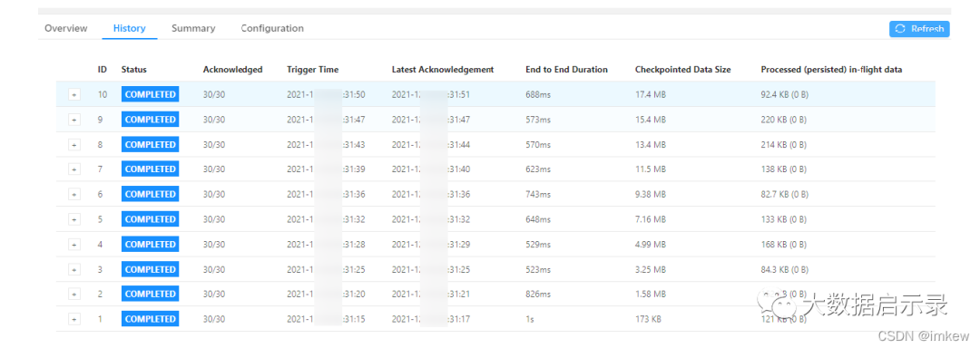The height and width of the screenshot is (348, 980).
Task: Expand checkpoint row with ID 2
Action: coord(74,294)
